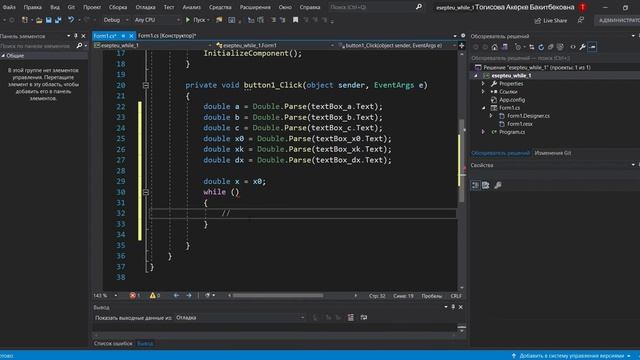Click Collapse All icon in Solution Explorer
Screen dimensions: 640x360
click(550, 47)
